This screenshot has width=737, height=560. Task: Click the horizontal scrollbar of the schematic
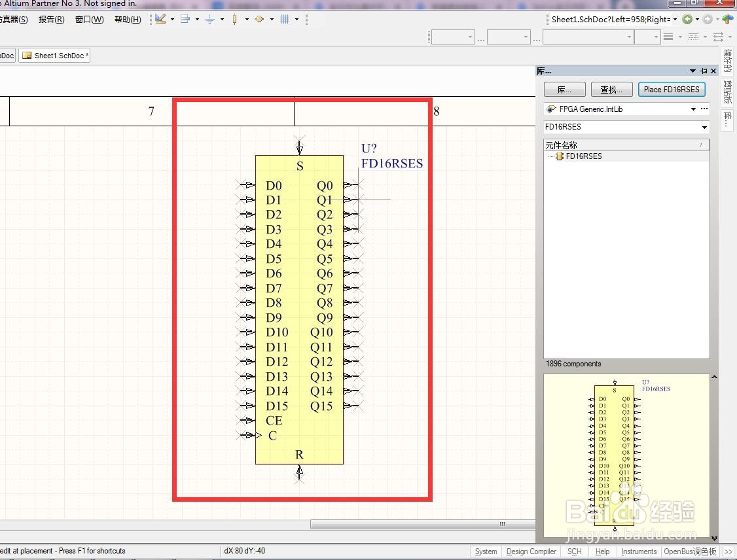click(423, 524)
